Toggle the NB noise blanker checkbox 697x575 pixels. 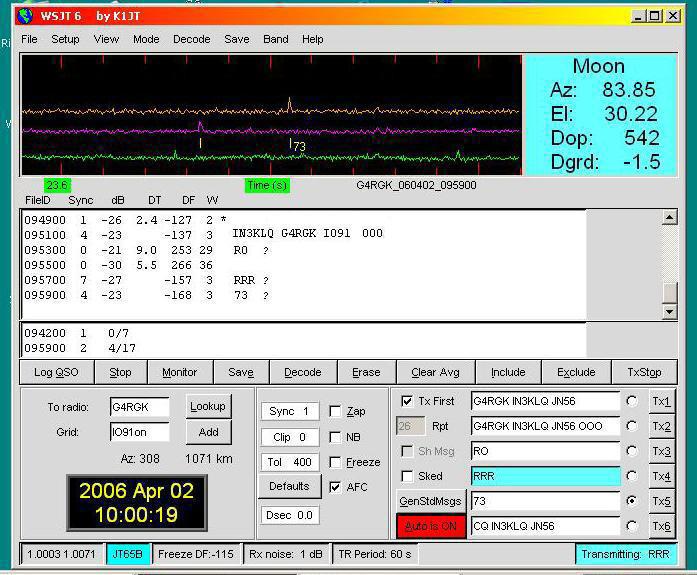(335, 437)
